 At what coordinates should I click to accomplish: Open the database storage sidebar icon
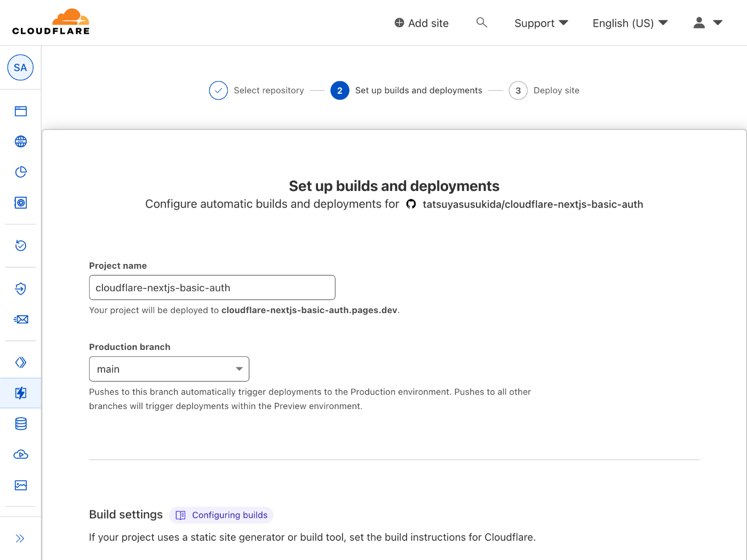(21, 424)
